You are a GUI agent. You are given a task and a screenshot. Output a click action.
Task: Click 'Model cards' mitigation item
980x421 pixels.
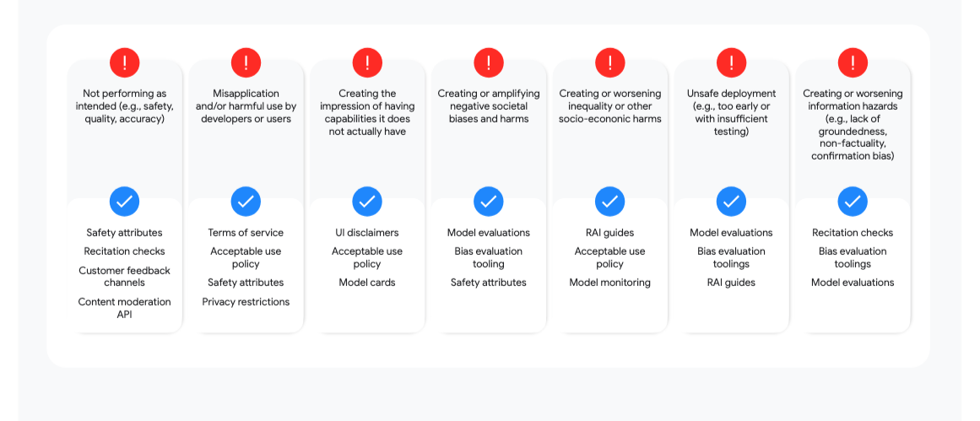(x=367, y=283)
